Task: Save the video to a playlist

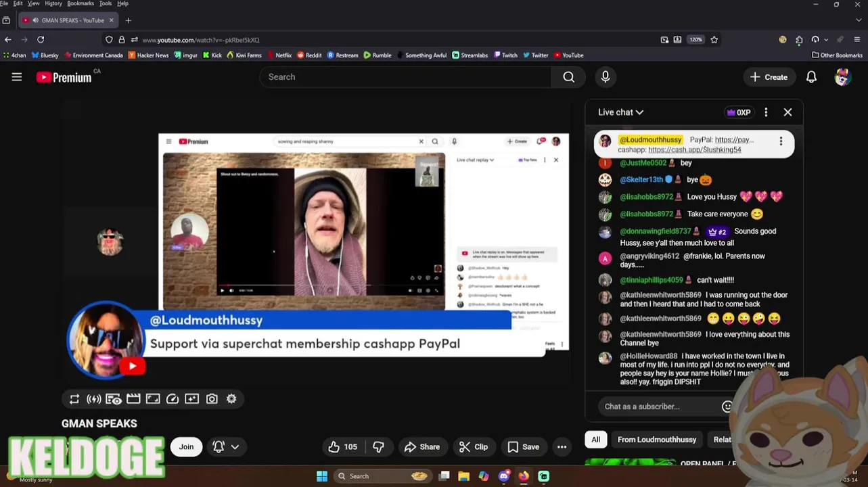Action: (x=524, y=446)
